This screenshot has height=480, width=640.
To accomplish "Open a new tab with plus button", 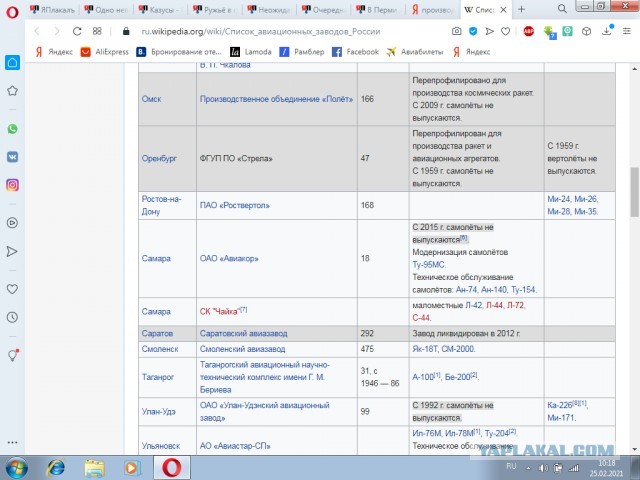I will pos(521,9).
